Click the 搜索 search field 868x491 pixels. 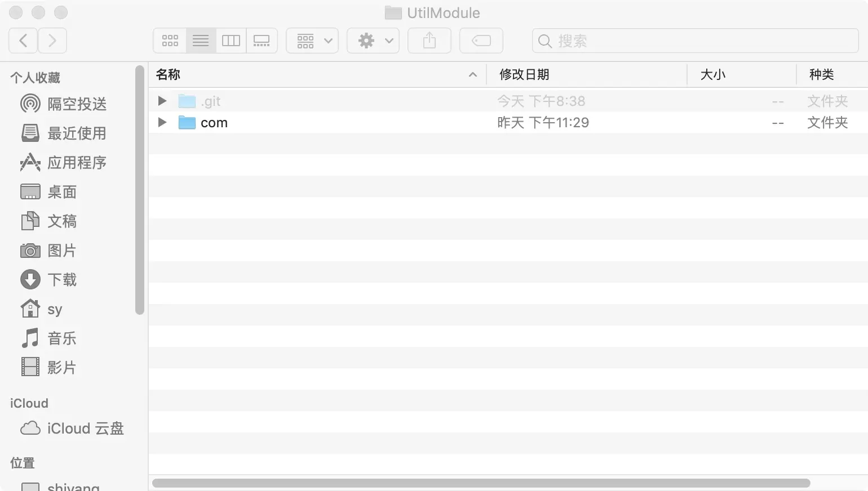pos(695,41)
